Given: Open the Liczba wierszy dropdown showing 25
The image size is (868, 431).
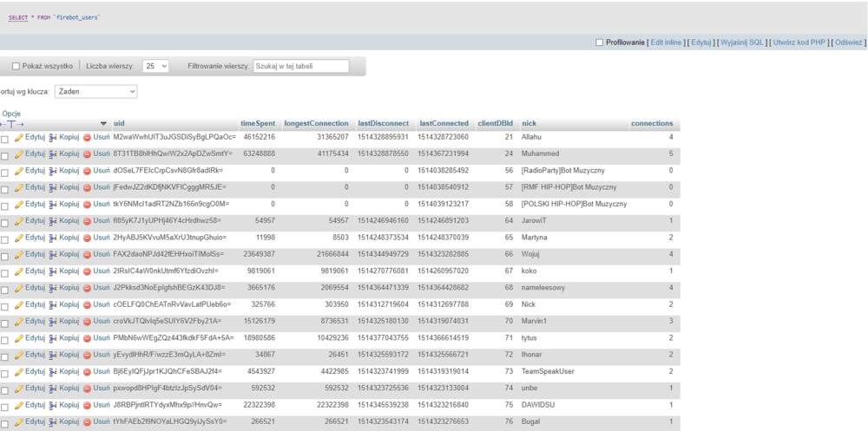Looking at the screenshot, I should click(155, 66).
